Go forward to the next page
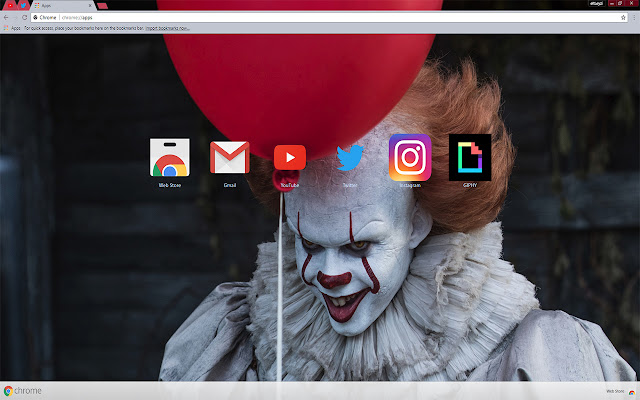This screenshot has width=640, height=400. tap(15, 18)
